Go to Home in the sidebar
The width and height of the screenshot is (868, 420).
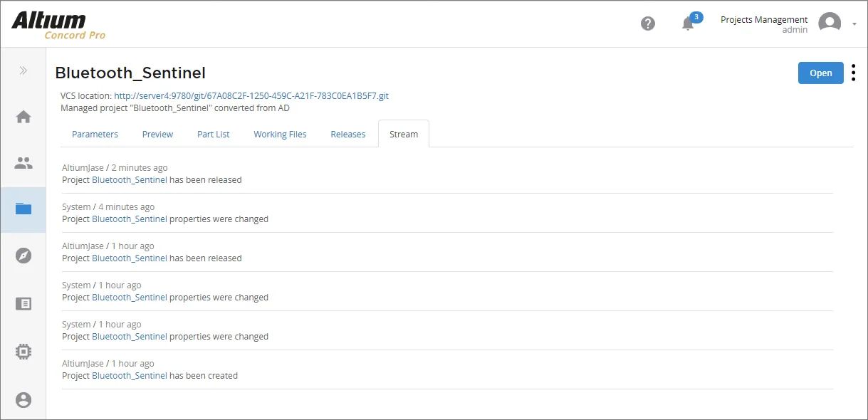(x=23, y=117)
